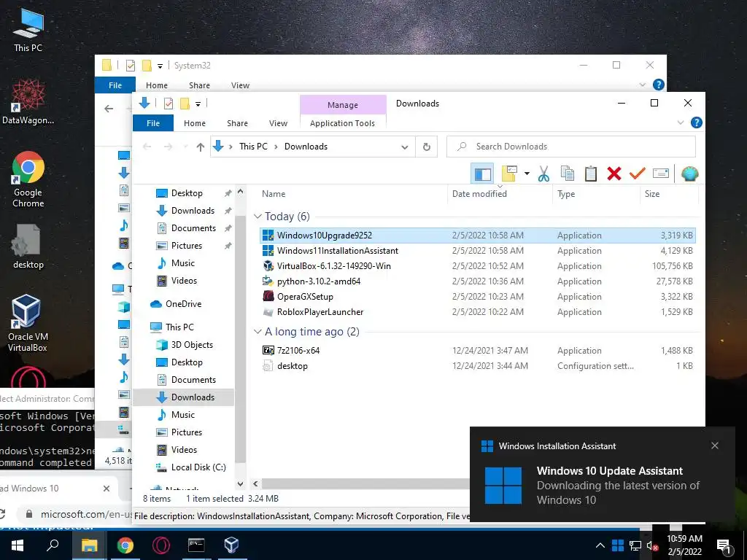Click the New folder icon in Downloads title bar
The height and width of the screenshot is (560, 747).
(x=185, y=103)
